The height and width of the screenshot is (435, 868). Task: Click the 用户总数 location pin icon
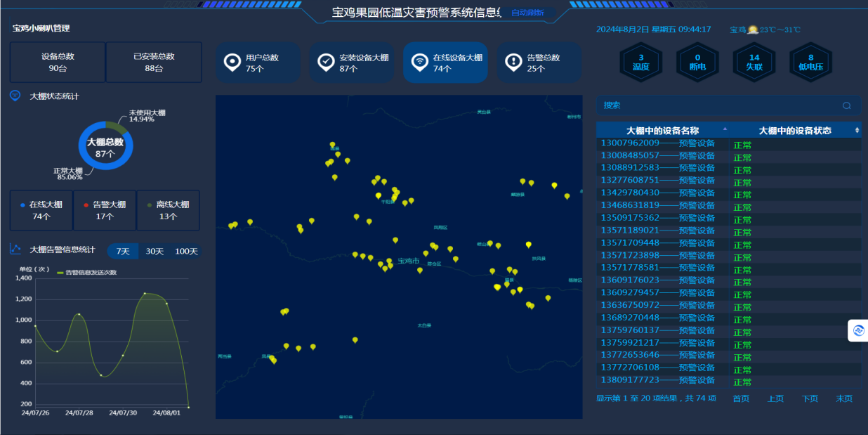pyautogui.click(x=232, y=63)
